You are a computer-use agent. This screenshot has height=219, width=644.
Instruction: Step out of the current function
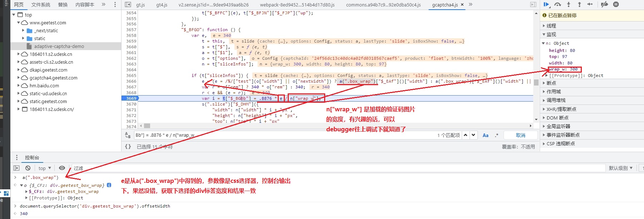579,4
